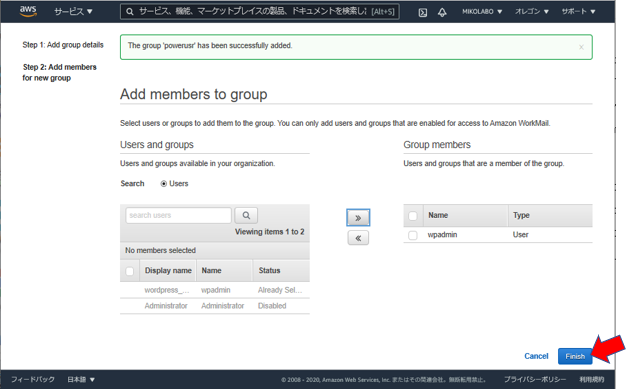Open the プライバシーポリシー privacy policy link
The height and width of the screenshot is (390, 627).
click(x=535, y=379)
